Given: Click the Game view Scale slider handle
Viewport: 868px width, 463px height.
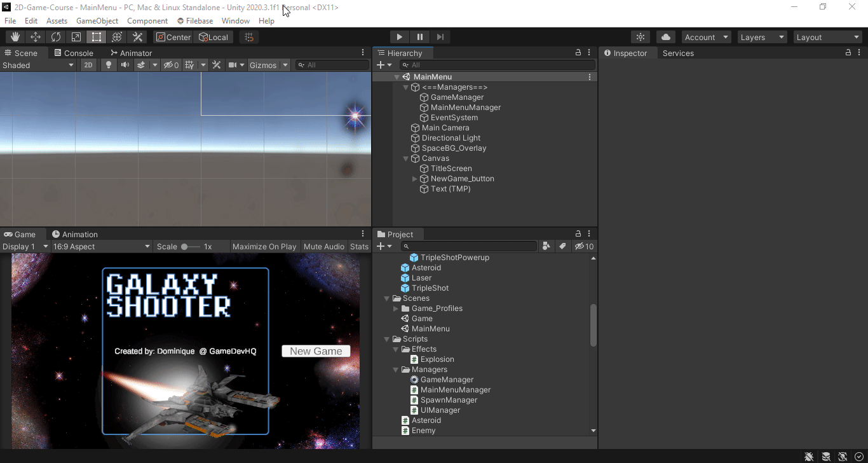Looking at the screenshot, I should tap(184, 246).
